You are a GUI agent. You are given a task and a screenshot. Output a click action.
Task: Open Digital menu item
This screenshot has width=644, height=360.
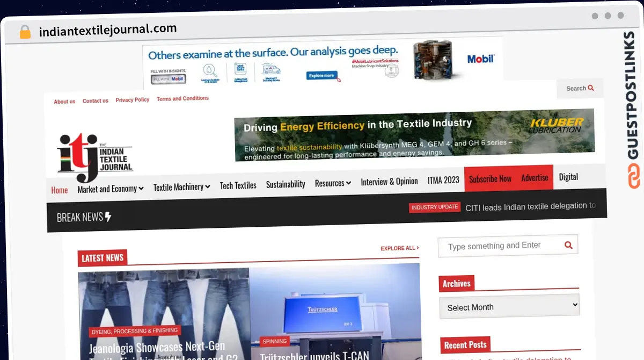point(568,177)
